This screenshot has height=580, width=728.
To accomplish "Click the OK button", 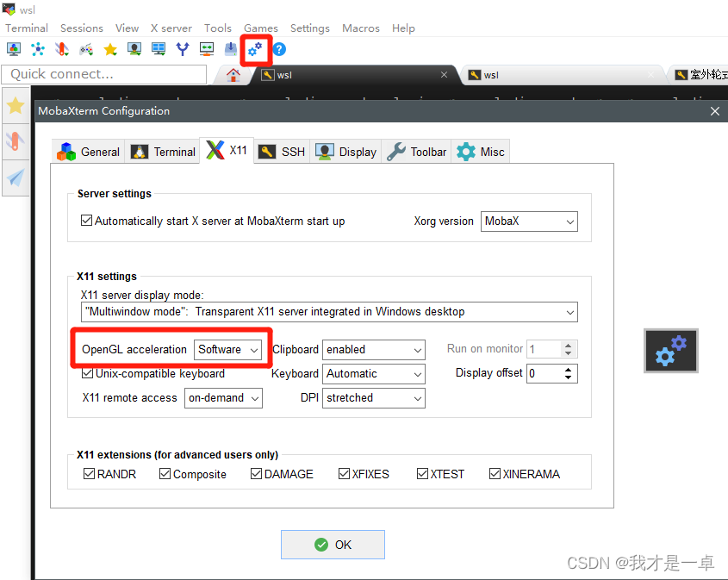I will click(x=333, y=545).
